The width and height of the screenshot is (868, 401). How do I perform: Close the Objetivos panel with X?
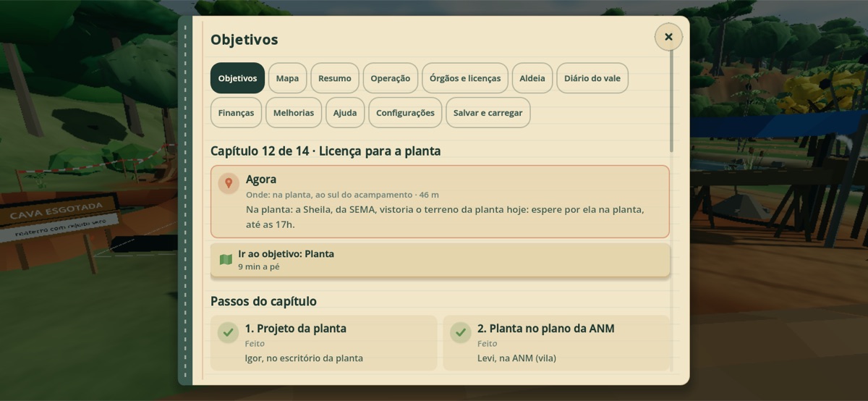tap(668, 37)
